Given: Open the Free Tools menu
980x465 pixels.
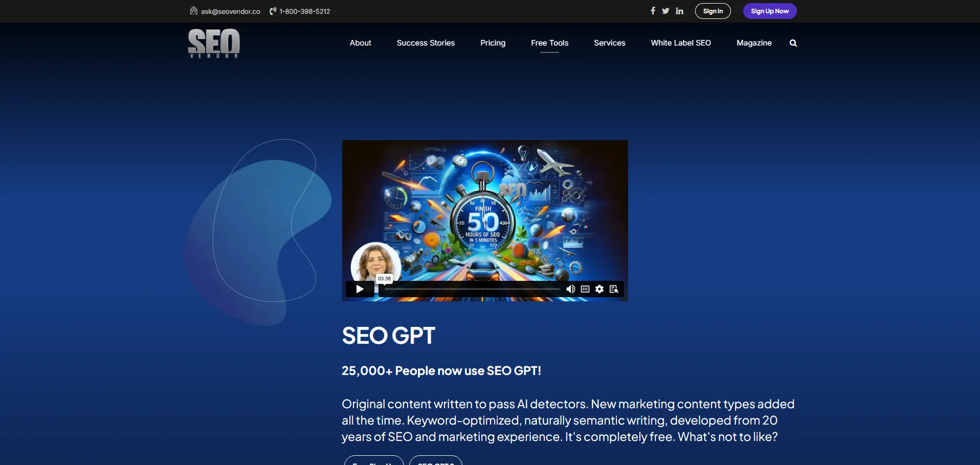Looking at the screenshot, I should tap(549, 43).
